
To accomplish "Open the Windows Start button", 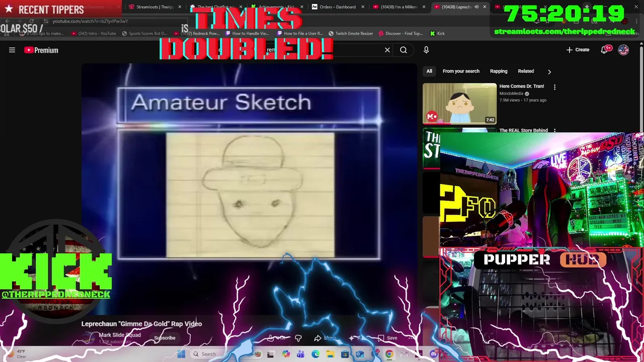I will tap(181, 354).
